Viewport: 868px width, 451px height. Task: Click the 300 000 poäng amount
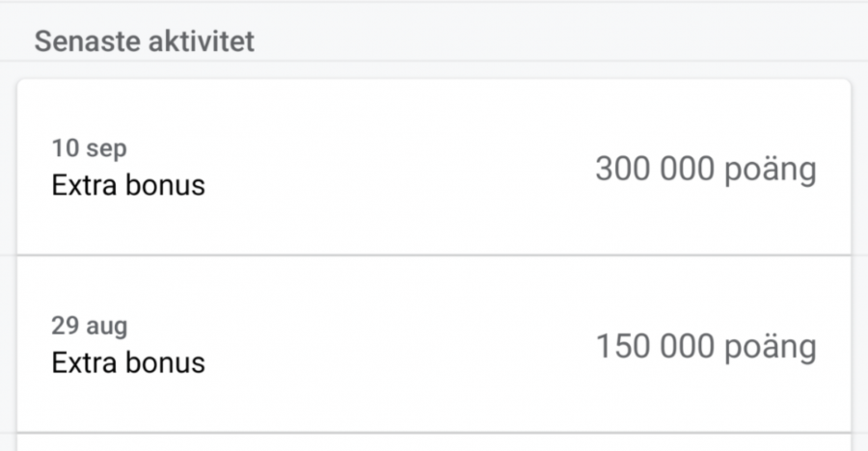pos(705,170)
